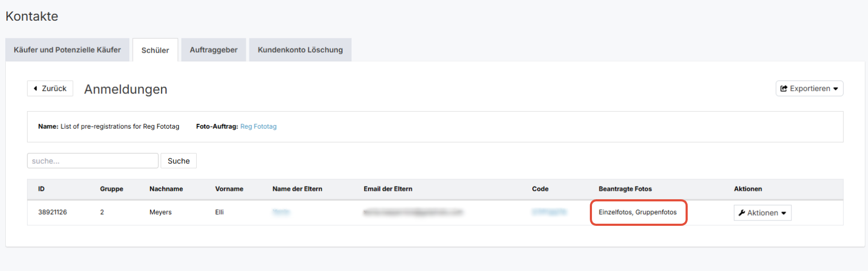Screen dimensions: 868x271
Task: Click the Email der Eltern column header
Action: pyautogui.click(x=388, y=189)
